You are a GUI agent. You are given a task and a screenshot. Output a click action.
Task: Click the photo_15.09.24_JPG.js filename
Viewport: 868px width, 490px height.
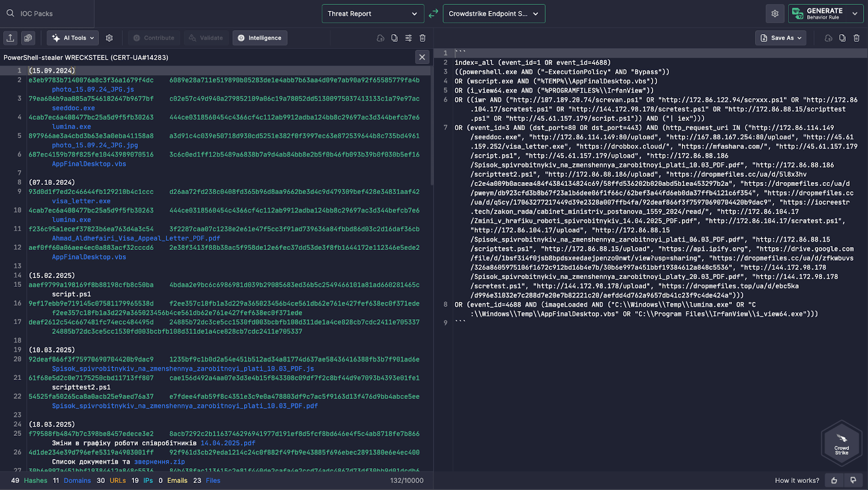(93, 89)
